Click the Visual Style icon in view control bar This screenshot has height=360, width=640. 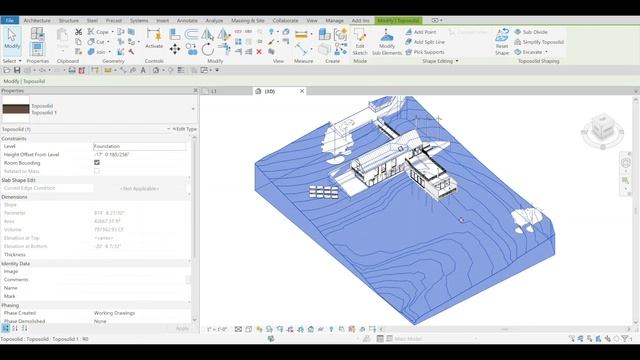coord(249,329)
